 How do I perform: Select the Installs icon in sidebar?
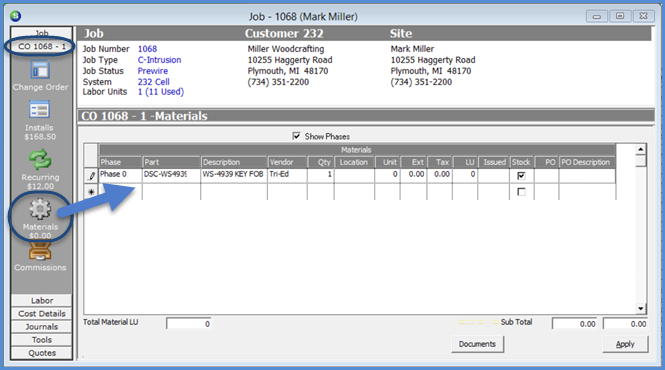tap(39, 110)
